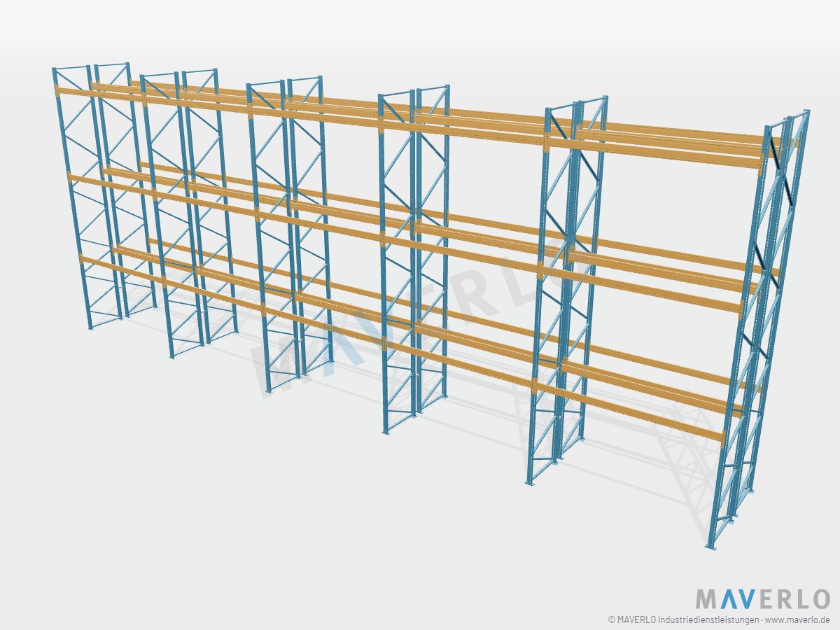Click the MAVERLO logo in the corner
The height and width of the screenshot is (630, 840).
click(x=763, y=599)
